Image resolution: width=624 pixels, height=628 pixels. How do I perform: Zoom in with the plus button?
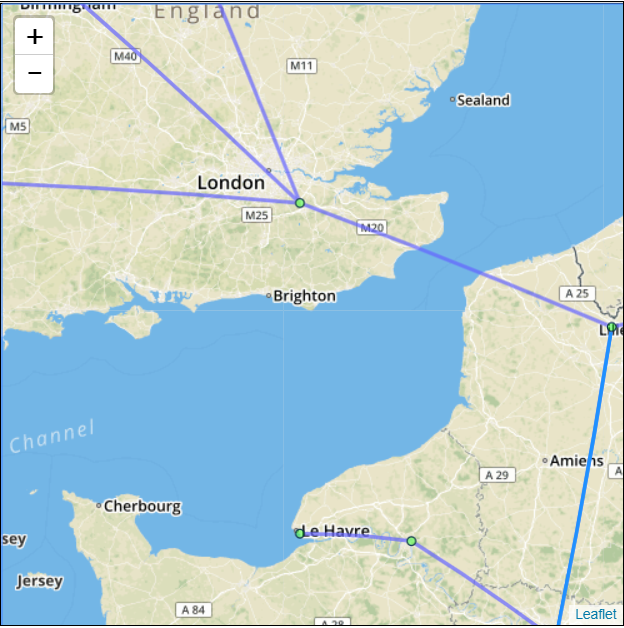coord(34,36)
